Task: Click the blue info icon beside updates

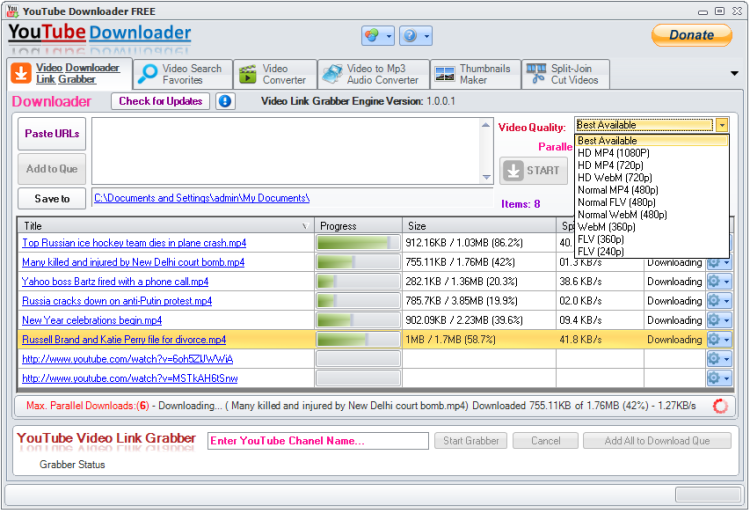Action: (x=225, y=101)
